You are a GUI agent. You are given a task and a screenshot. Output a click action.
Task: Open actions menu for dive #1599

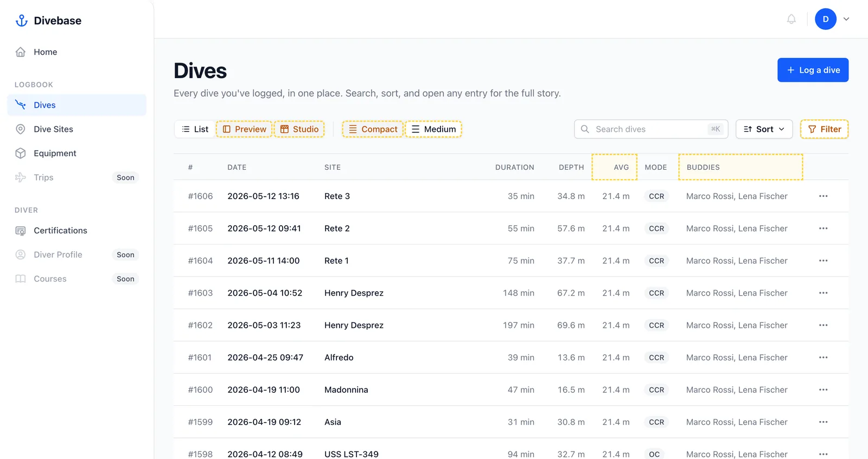823,422
